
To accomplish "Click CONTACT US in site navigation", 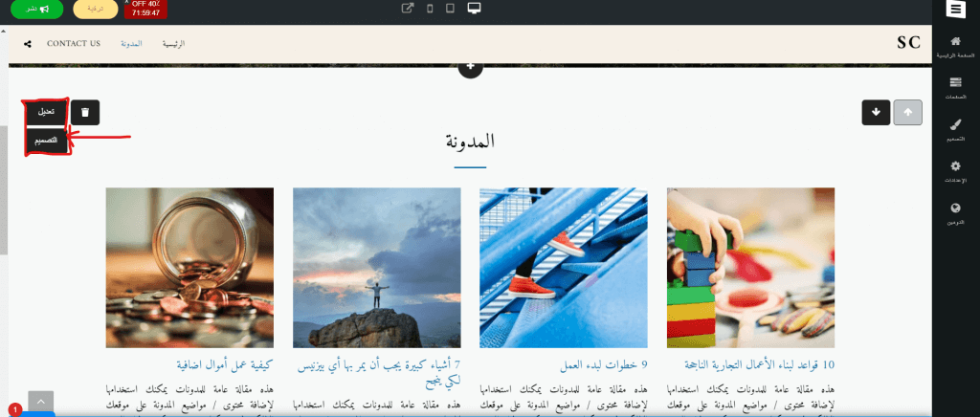I will click(74, 44).
